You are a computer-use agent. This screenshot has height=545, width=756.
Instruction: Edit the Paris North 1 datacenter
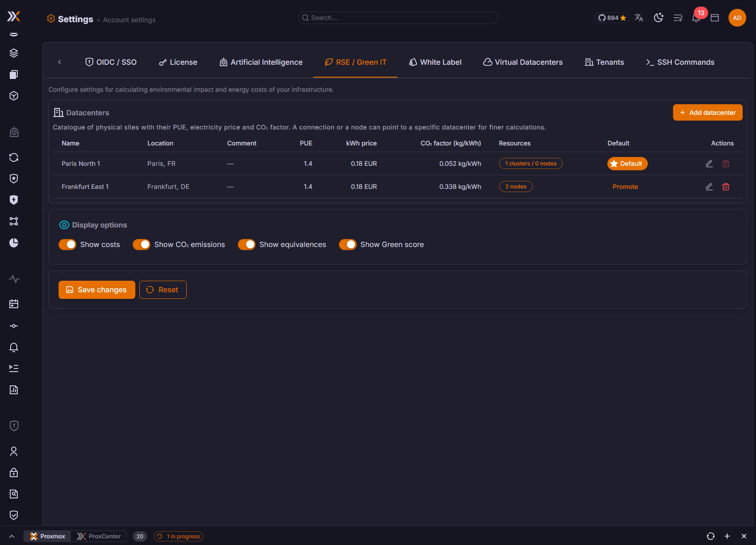(x=709, y=164)
